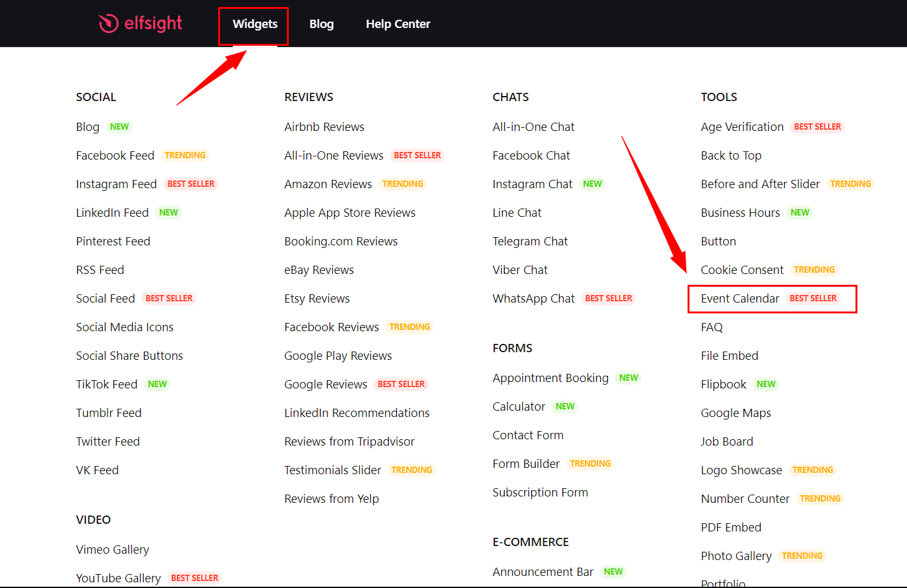Screen dimensions: 907x588
Task: Open Job Board widget
Action: (727, 442)
